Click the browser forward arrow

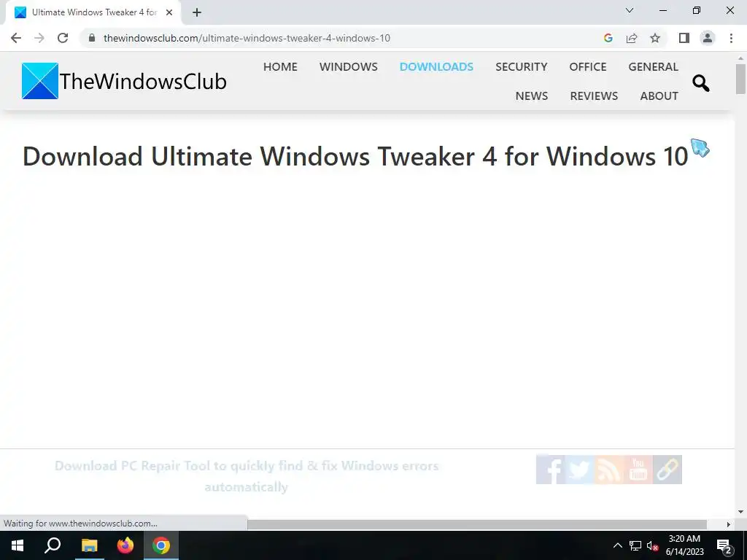tap(39, 38)
